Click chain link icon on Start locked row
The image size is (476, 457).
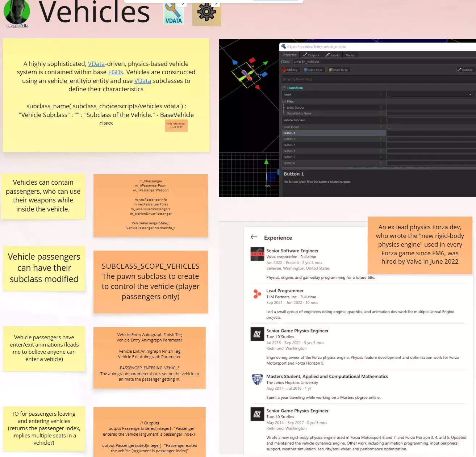pos(380,127)
